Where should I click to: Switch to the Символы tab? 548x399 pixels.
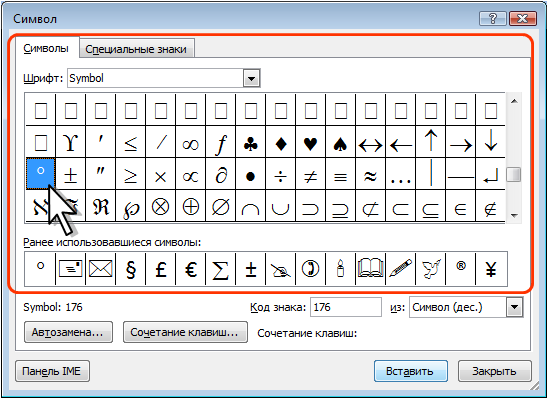point(46,48)
